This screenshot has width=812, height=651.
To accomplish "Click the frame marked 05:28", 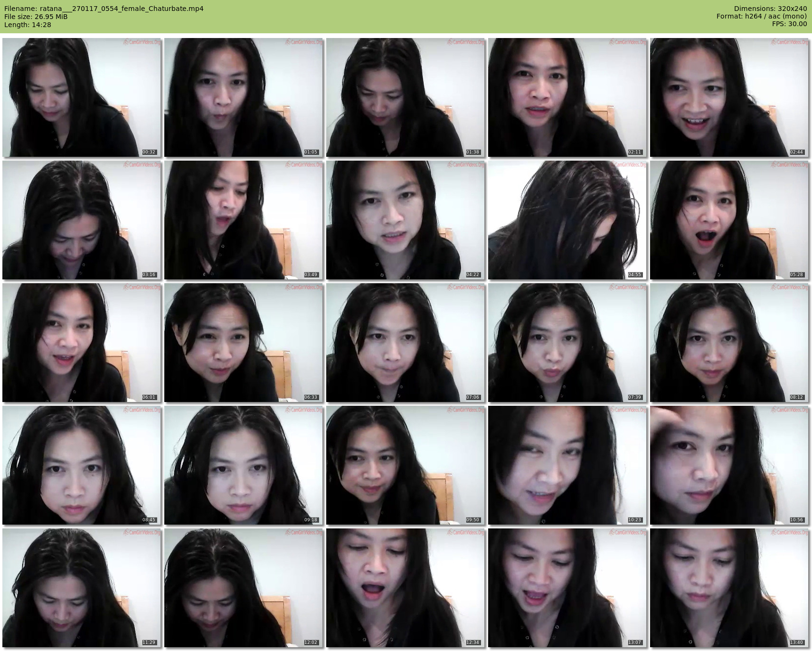I will tap(729, 220).
